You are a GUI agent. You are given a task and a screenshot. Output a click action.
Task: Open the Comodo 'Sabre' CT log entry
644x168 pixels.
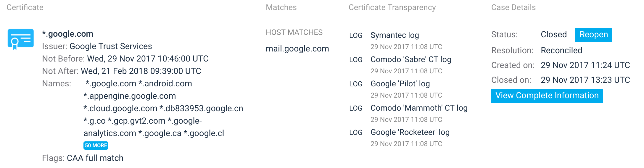pyautogui.click(x=411, y=59)
